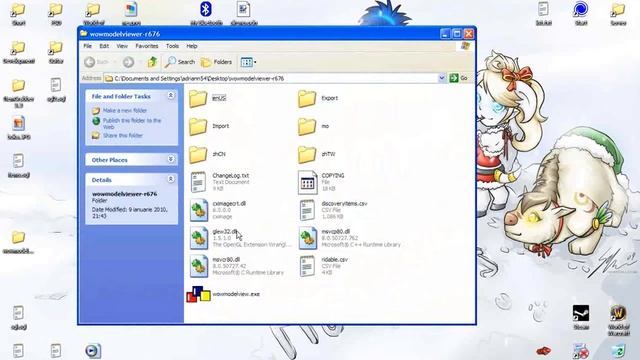Select the msvcp80.dll file icon

(x=307, y=238)
